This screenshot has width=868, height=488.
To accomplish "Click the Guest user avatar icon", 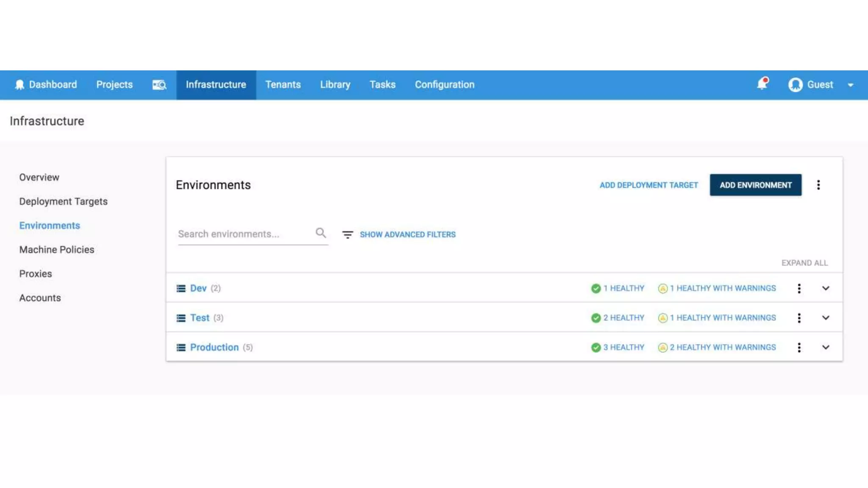I will coord(795,85).
